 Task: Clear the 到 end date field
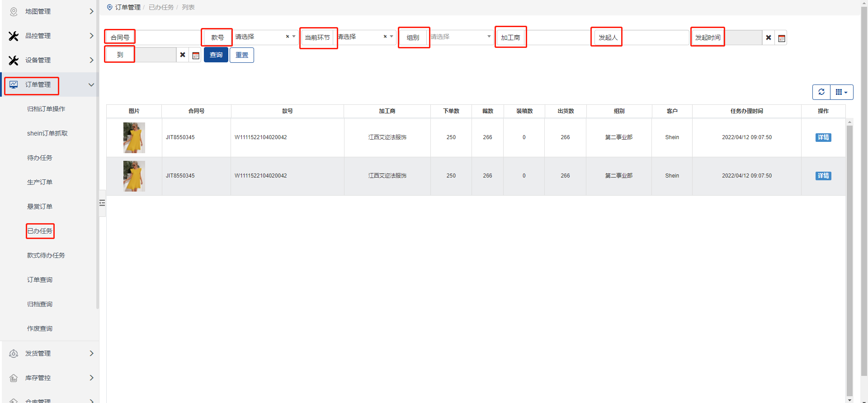pos(183,55)
